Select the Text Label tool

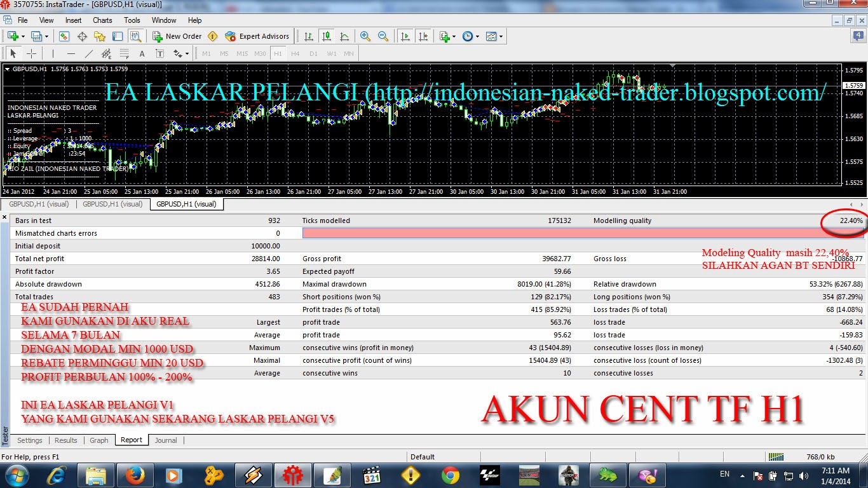159,53
